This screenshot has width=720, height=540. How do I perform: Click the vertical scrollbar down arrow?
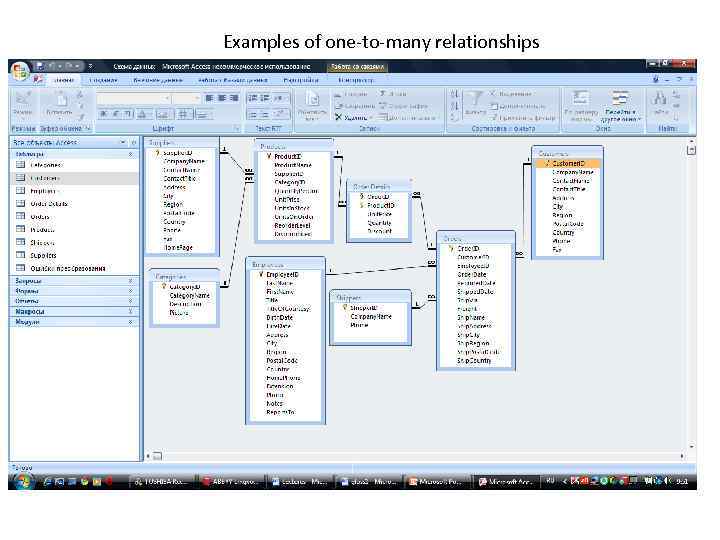pyautogui.click(x=691, y=446)
